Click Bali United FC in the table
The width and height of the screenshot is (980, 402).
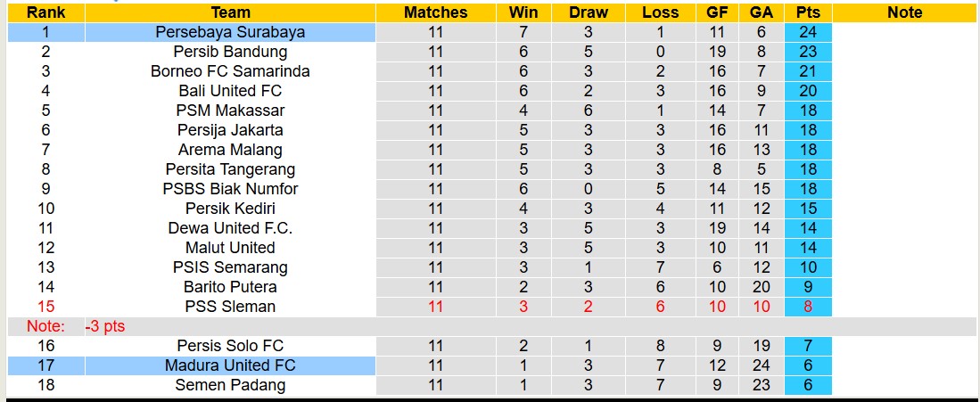tap(230, 91)
